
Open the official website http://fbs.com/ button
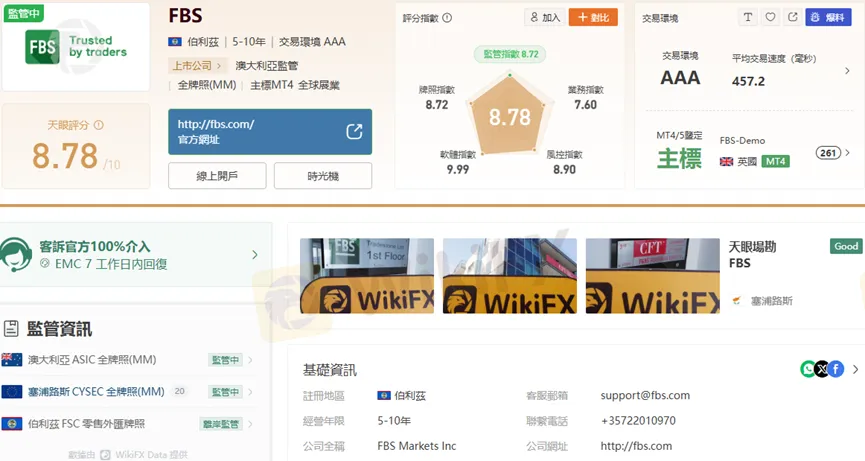click(x=270, y=132)
